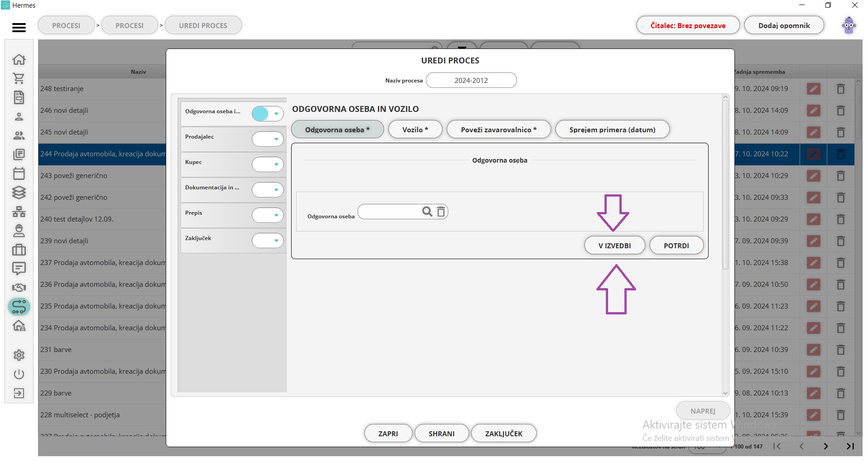868x463 pixels.
Task: Click Čitalec: Brez povezave button
Action: (688, 25)
